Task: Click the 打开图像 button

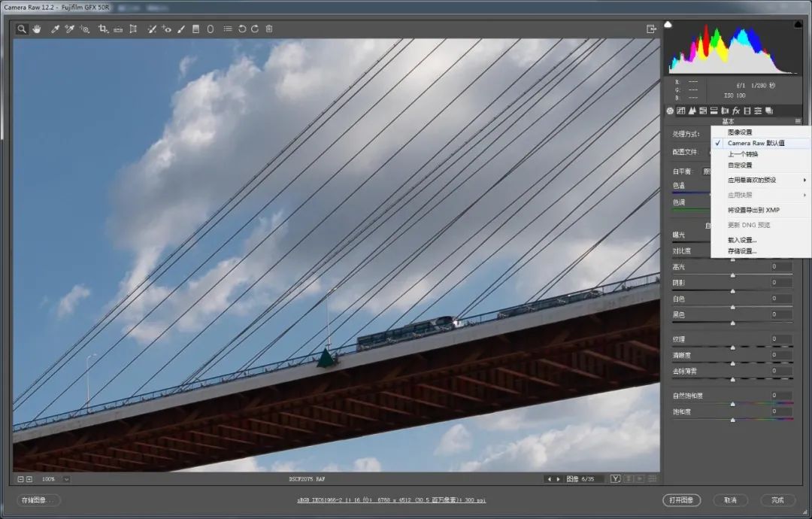Action: click(681, 500)
